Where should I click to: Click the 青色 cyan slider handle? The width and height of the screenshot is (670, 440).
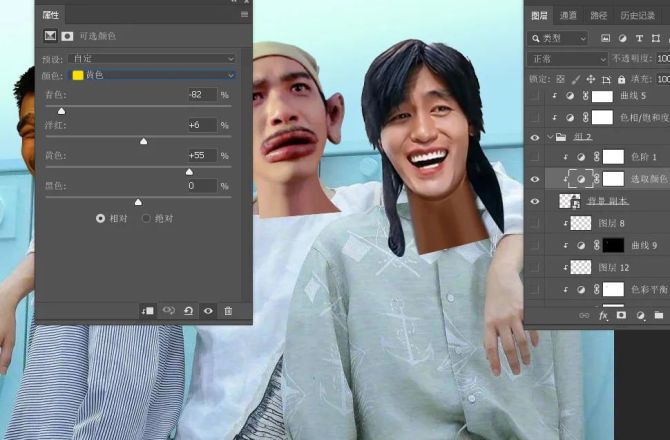61,111
